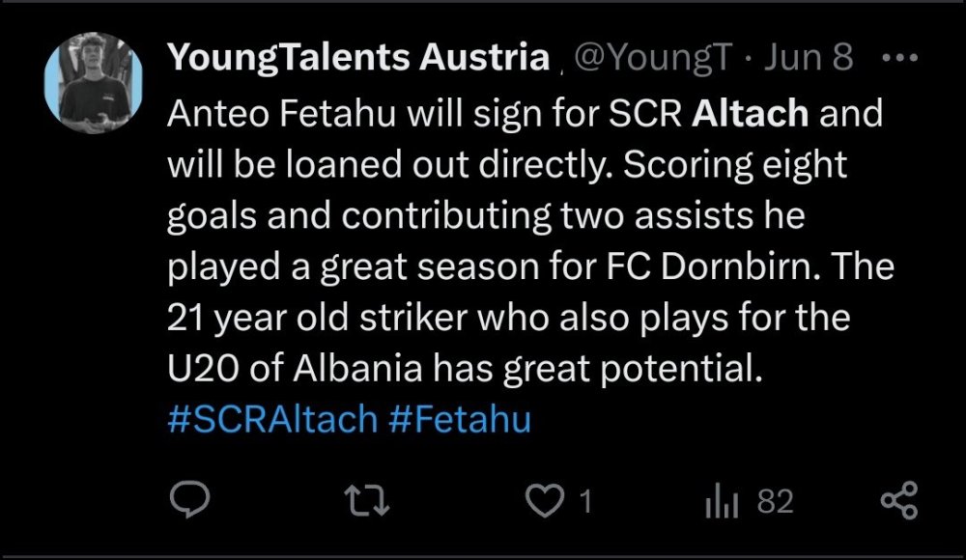Click the bold word Altach in the tweet
Screen dimensions: 966x560
pos(751,115)
